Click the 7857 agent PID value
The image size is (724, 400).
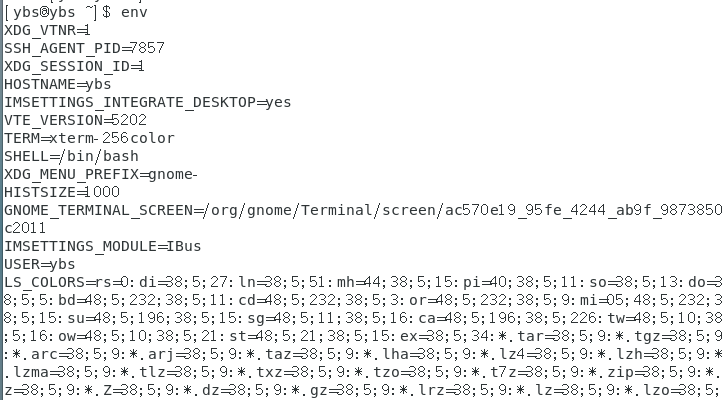pos(147,48)
